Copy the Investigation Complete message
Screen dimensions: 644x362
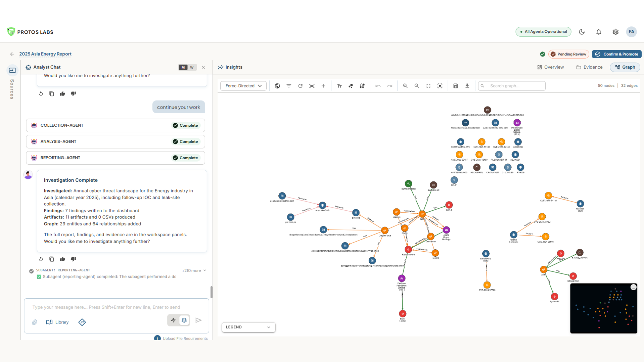point(52,259)
